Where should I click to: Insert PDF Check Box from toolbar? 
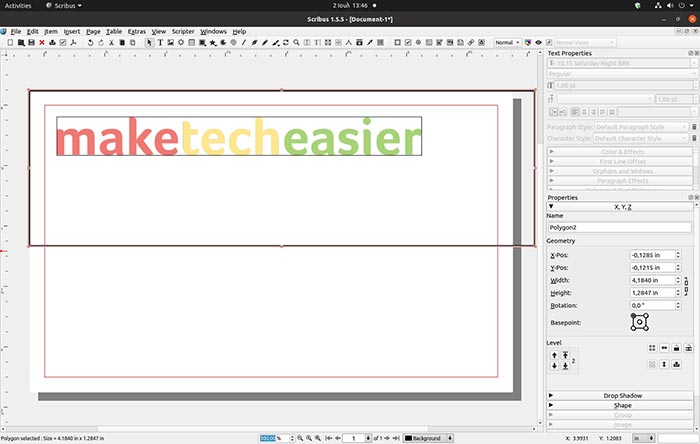point(408,42)
